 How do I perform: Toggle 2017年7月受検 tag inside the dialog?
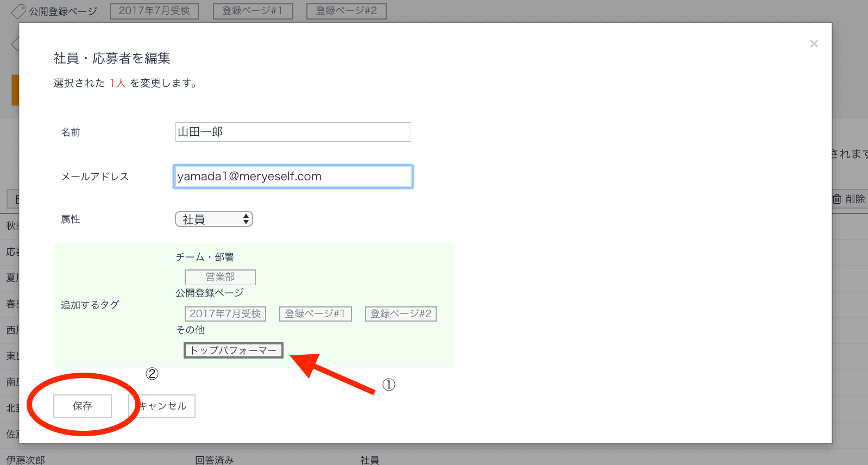tap(225, 314)
